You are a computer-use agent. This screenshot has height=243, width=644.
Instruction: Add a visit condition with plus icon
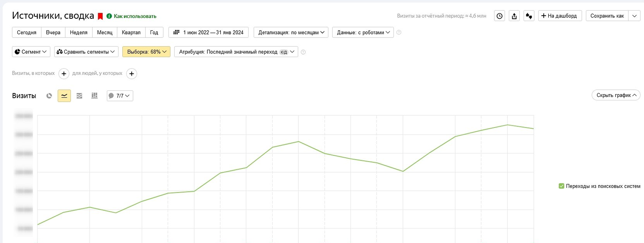click(x=64, y=74)
